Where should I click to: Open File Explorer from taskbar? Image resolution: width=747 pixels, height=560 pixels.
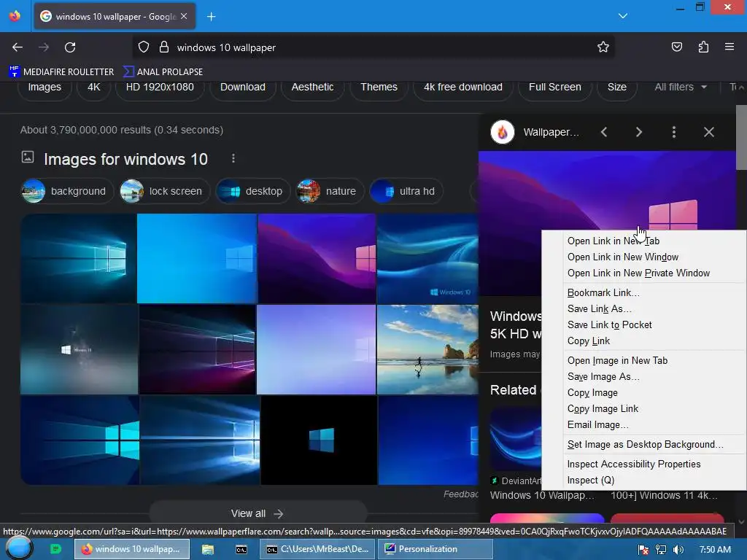tap(208, 550)
